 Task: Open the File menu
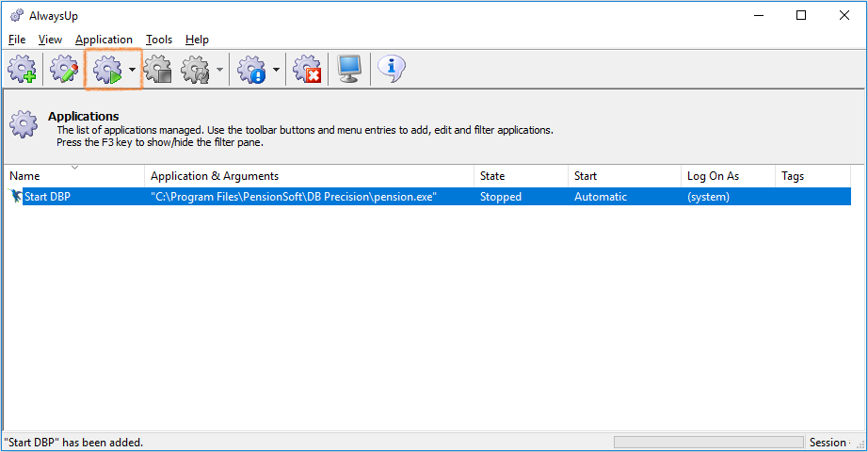coord(17,40)
